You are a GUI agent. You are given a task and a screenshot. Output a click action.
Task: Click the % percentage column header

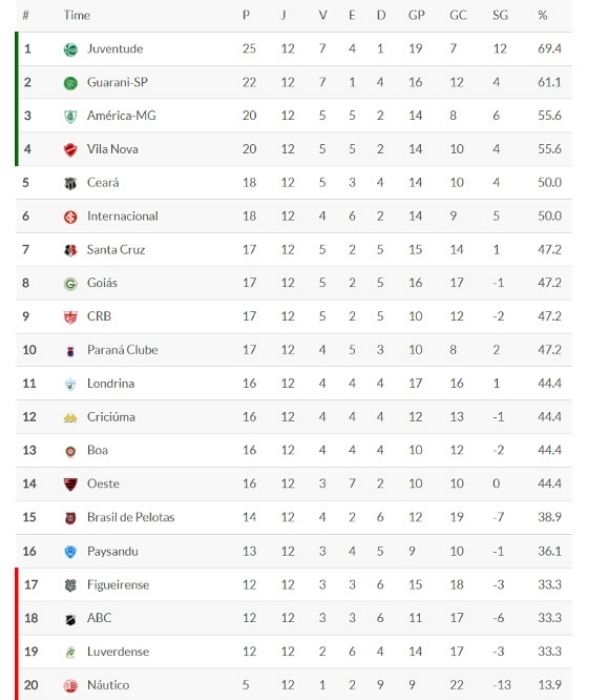coord(542,15)
